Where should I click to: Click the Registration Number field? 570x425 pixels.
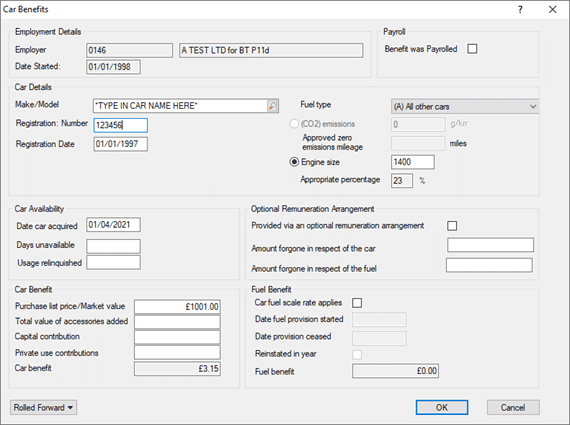click(121, 125)
